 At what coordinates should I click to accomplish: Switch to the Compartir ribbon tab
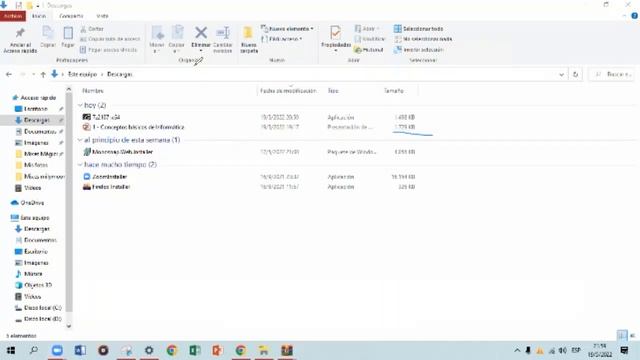coord(71,16)
